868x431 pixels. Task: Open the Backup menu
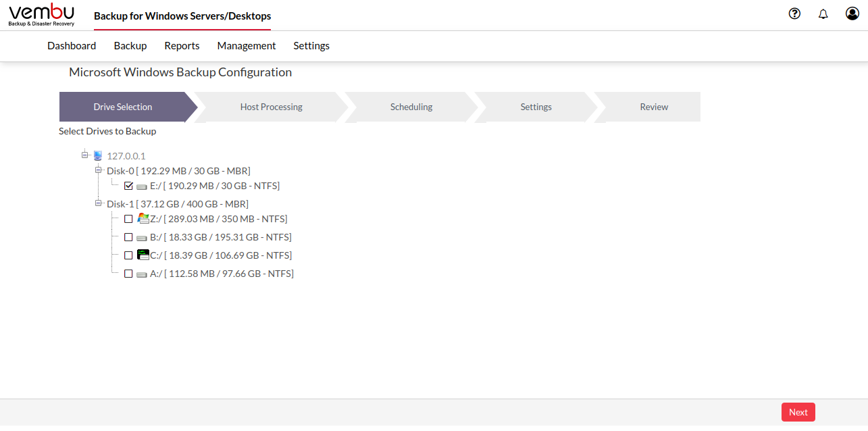[x=130, y=46]
